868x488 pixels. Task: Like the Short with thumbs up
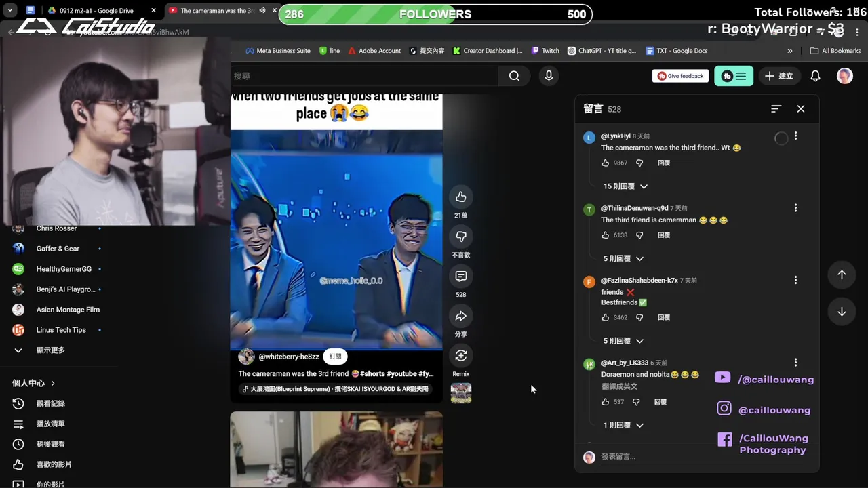pyautogui.click(x=461, y=197)
